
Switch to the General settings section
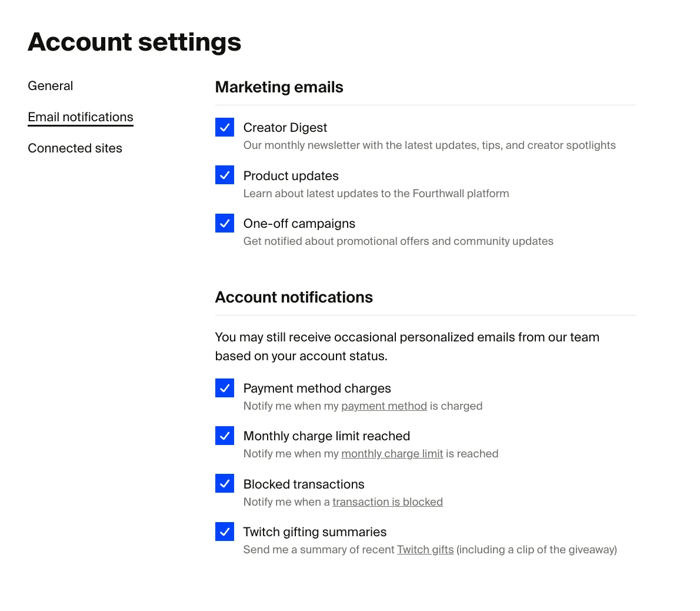tap(50, 85)
